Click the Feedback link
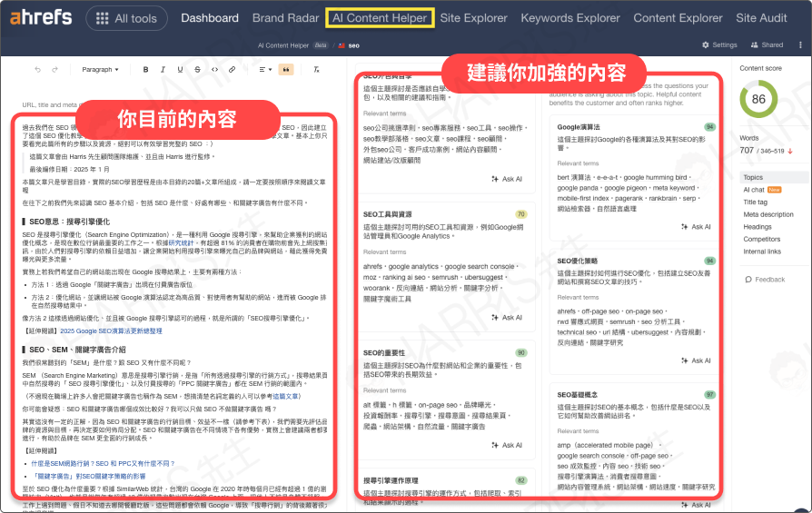Image resolution: width=812 pixels, height=513 pixels. point(765,280)
